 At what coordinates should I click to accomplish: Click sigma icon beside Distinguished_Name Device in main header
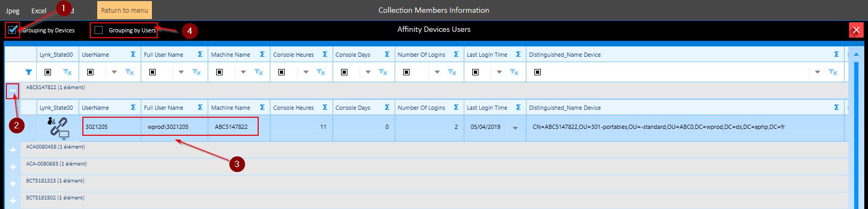coord(837,55)
